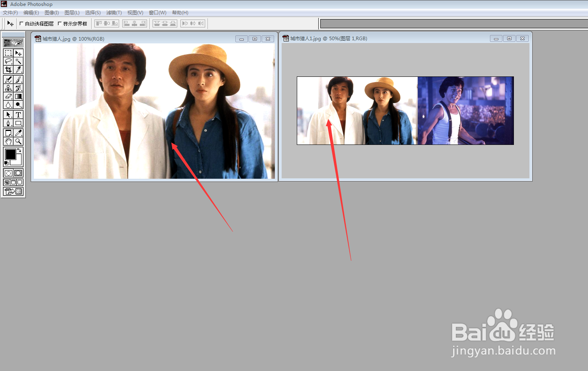This screenshot has height=371, width=588.
Task: Enable the 显示定界框 checkbox
Action: click(x=60, y=23)
